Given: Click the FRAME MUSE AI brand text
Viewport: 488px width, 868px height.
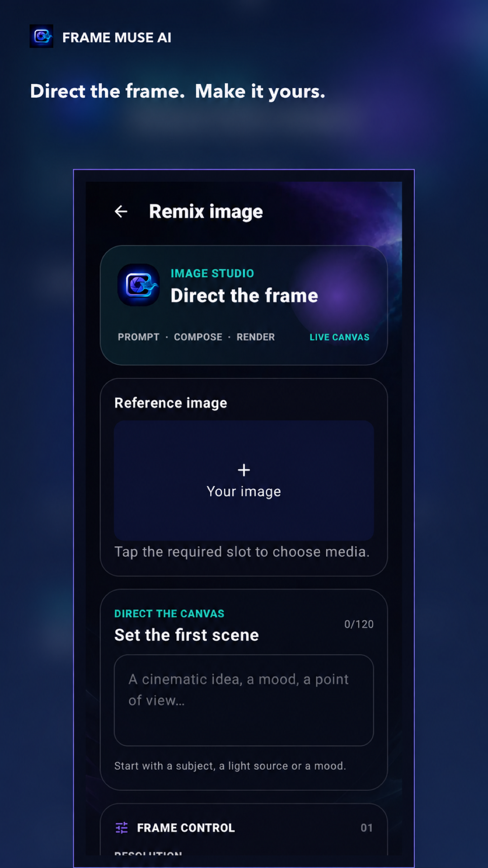Looking at the screenshot, I should tap(117, 38).
